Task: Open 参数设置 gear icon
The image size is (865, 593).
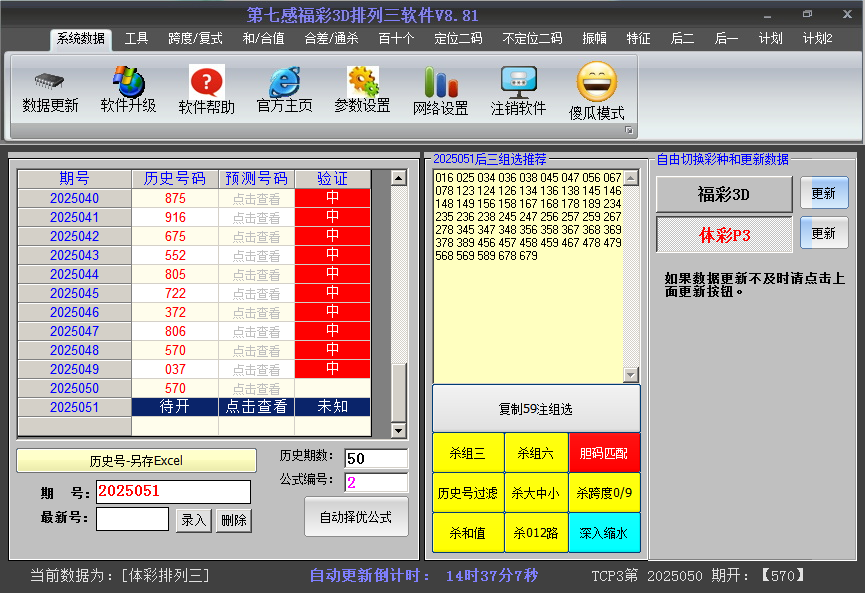Action: 362,82
